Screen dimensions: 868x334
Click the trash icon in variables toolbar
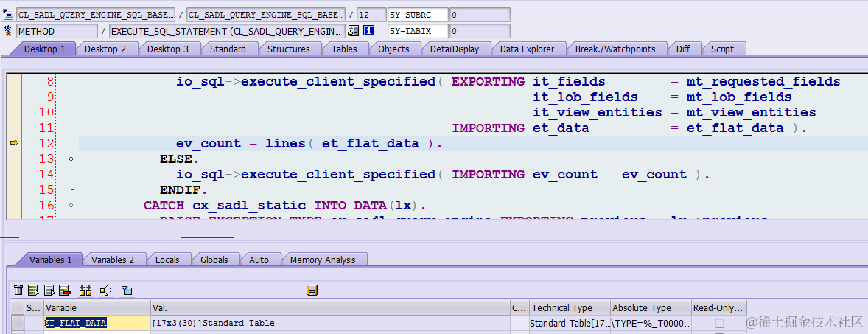coord(18,290)
